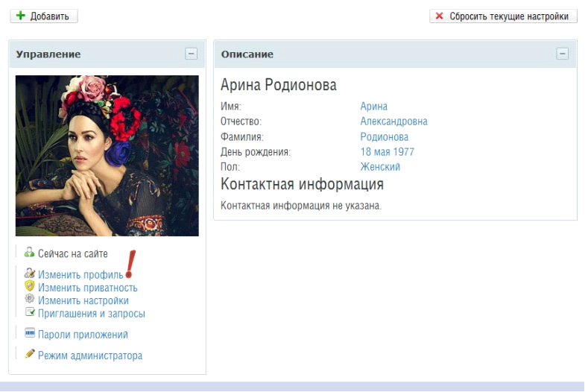Open Пароли приложений

(x=83, y=335)
